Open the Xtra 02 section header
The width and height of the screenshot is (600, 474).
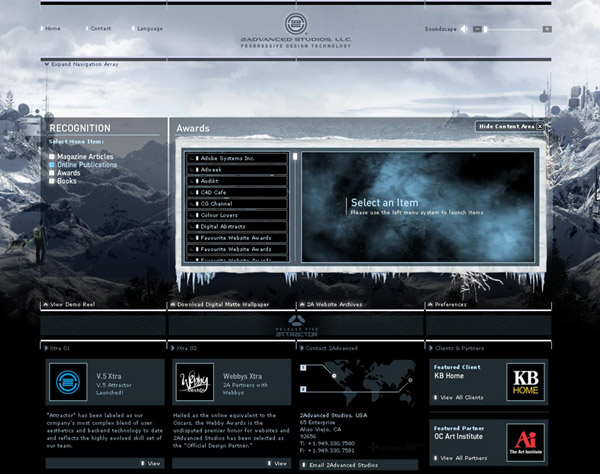184,348
